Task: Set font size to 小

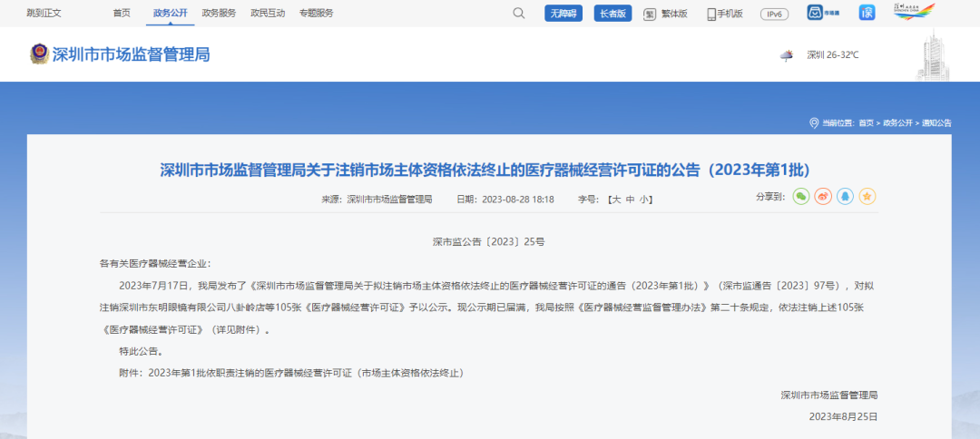Action: click(x=643, y=199)
